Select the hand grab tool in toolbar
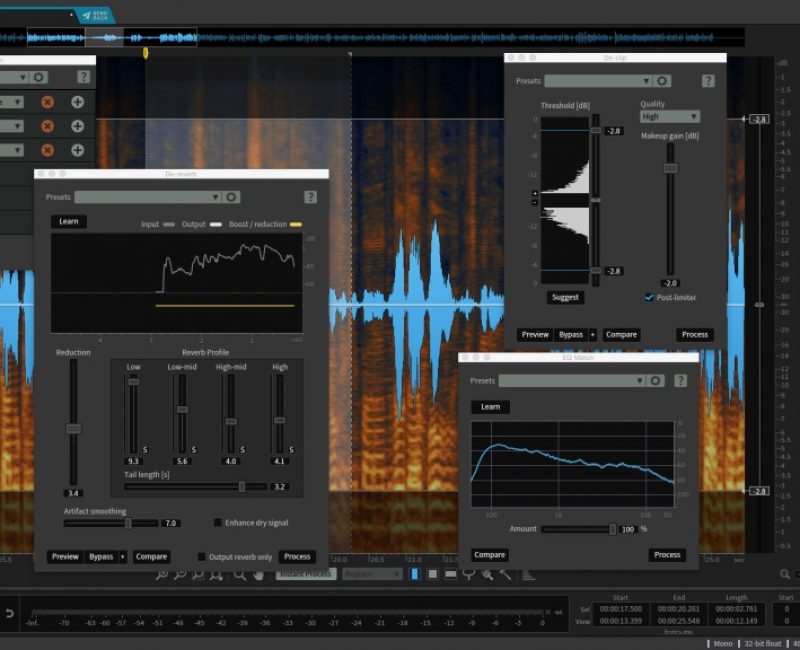The width and height of the screenshot is (800, 650). pos(257,574)
